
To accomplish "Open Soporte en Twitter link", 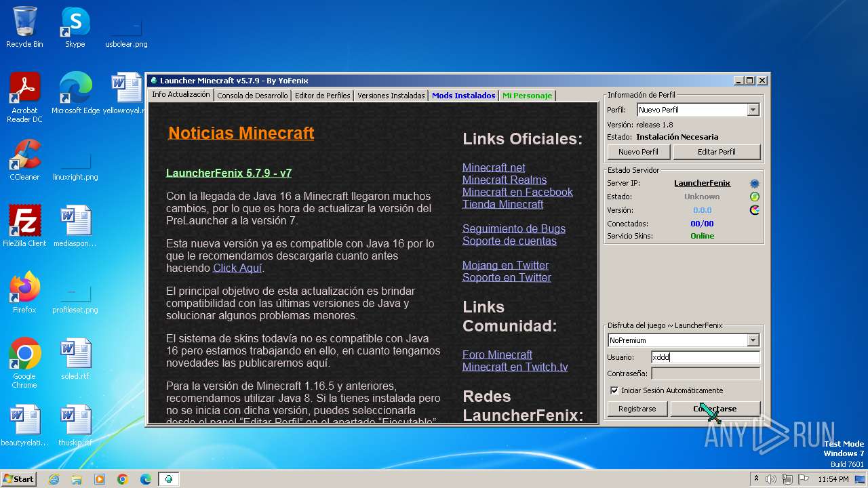I will [x=507, y=277].
